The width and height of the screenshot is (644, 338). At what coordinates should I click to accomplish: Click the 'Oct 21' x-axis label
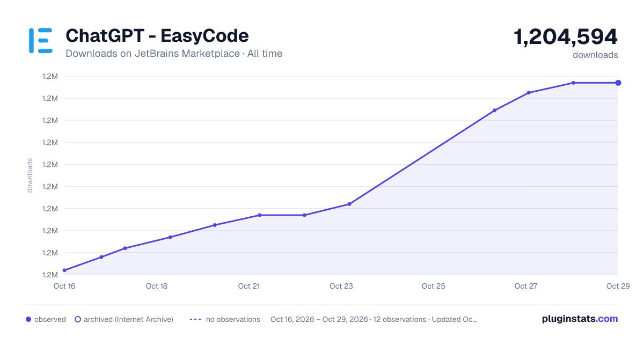pos(249,286)
